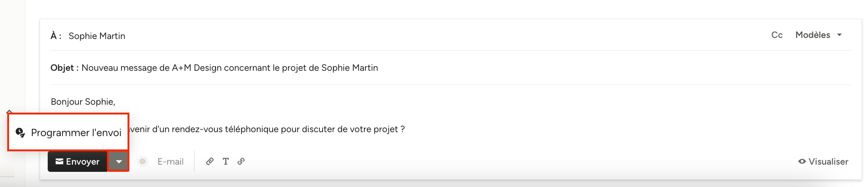The height and width of the screenshot is (187, 868).
Task: Click the rendez-vous téléphonique sentence in body
Action: click(267, 129)
